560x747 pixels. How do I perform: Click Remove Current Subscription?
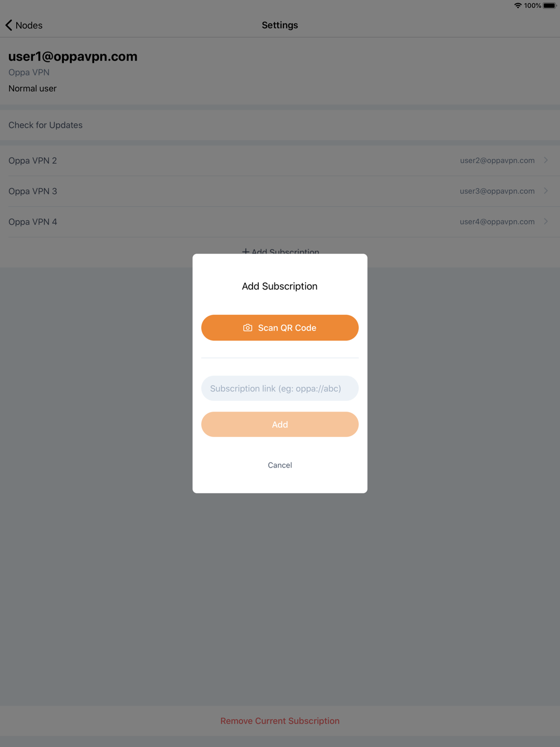(x=280, y=721)
